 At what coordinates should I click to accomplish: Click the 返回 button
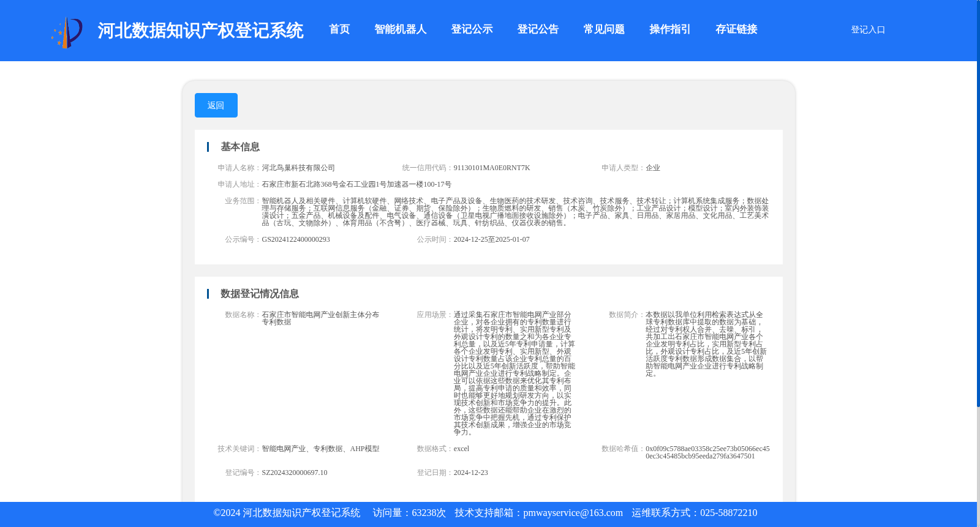click(216, 105)
